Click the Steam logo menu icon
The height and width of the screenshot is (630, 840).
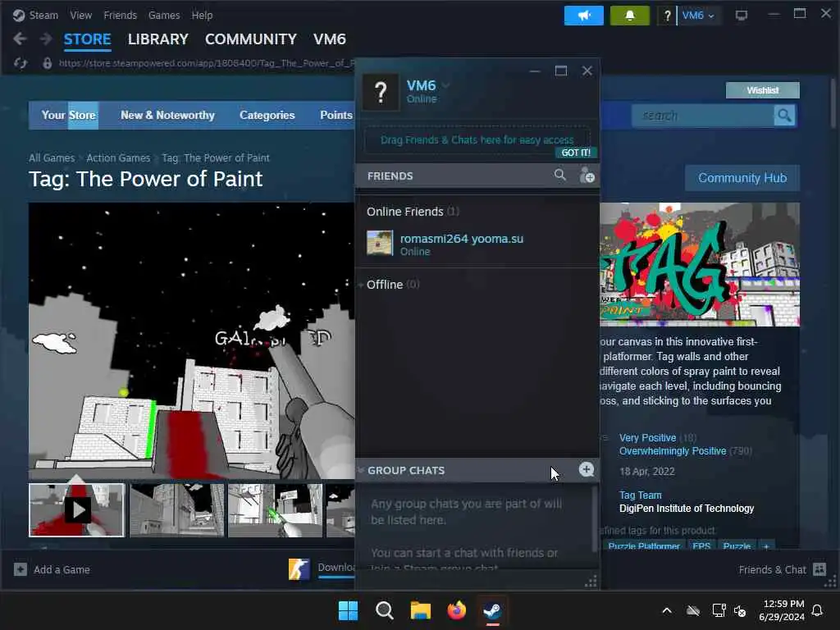(19, 15)
